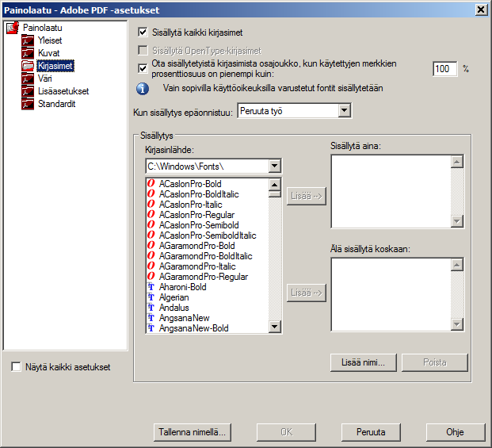Click the TrueType icon of Aharoni-Bold
Viewport: 492px width, 448px height.
tap(151, 286)
